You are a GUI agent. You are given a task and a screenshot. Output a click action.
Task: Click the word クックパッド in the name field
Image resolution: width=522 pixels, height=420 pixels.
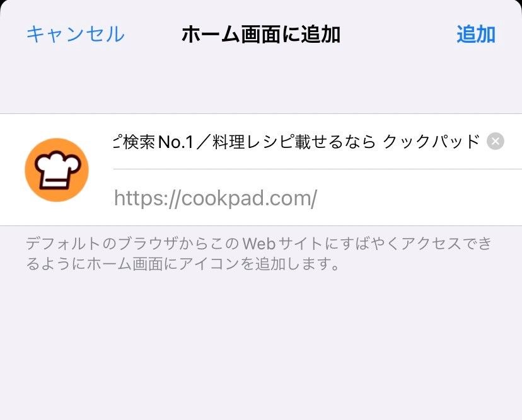coord(431,142)
